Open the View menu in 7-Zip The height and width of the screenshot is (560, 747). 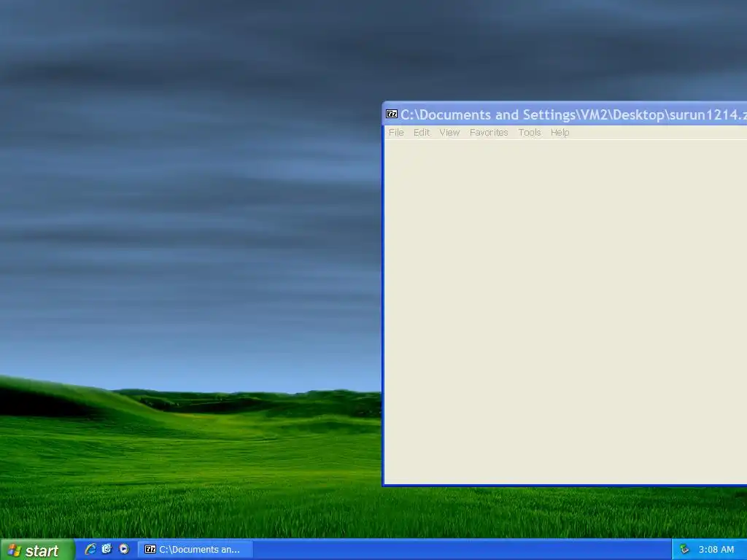tap(449, 133)
